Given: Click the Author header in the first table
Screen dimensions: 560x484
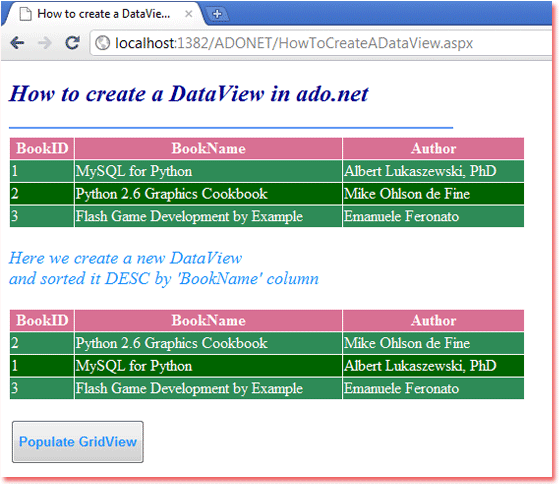Looking at the screenshot, I should pyautogui.click(x=433, y=149).
